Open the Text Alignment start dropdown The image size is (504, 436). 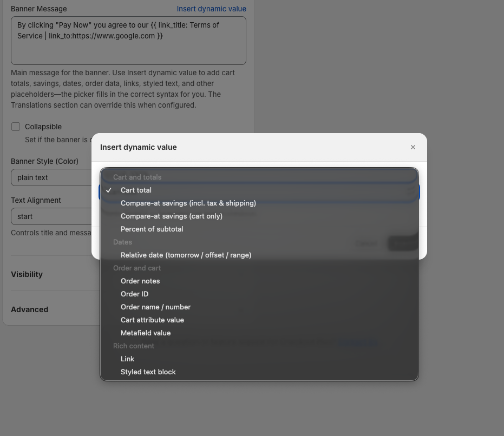click(x=51, y=216)
